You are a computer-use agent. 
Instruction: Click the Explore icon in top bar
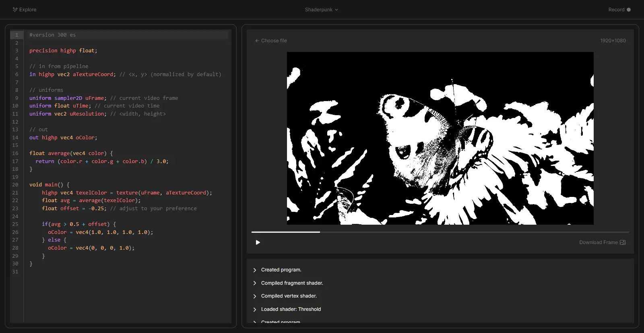click(x=15, y=10)
